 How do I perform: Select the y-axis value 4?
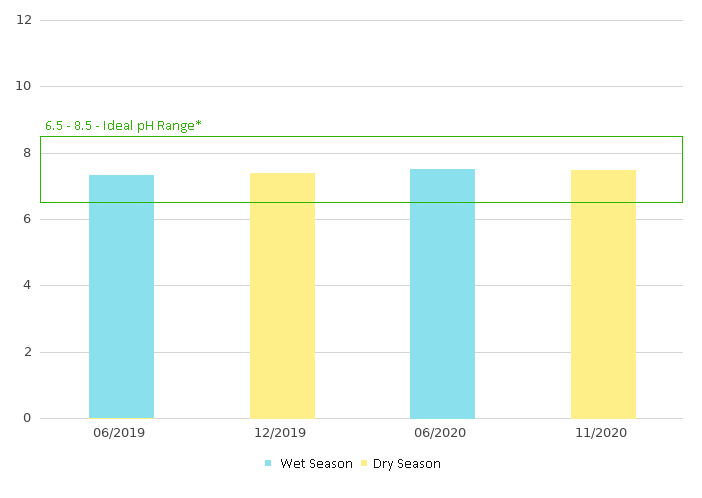[27, 285]
